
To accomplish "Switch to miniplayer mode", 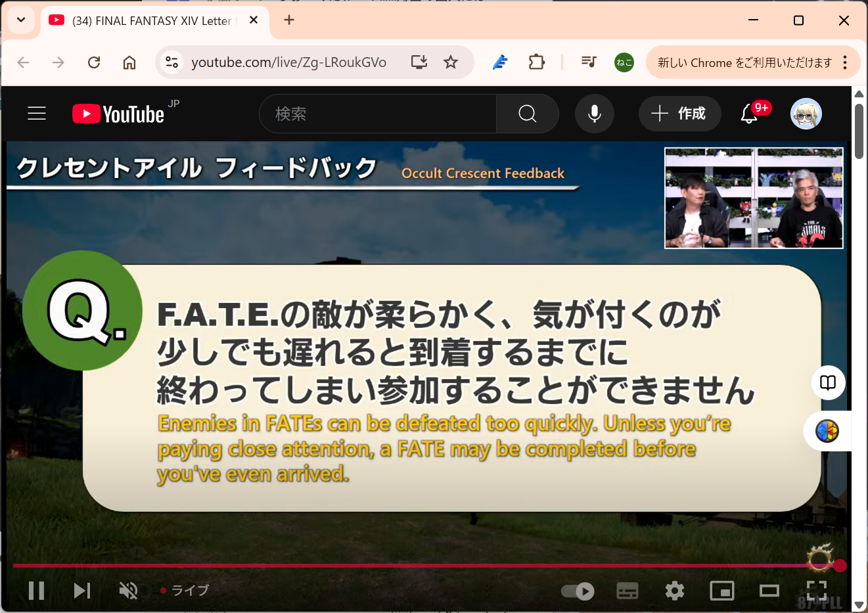I will [x=722, y=591].
